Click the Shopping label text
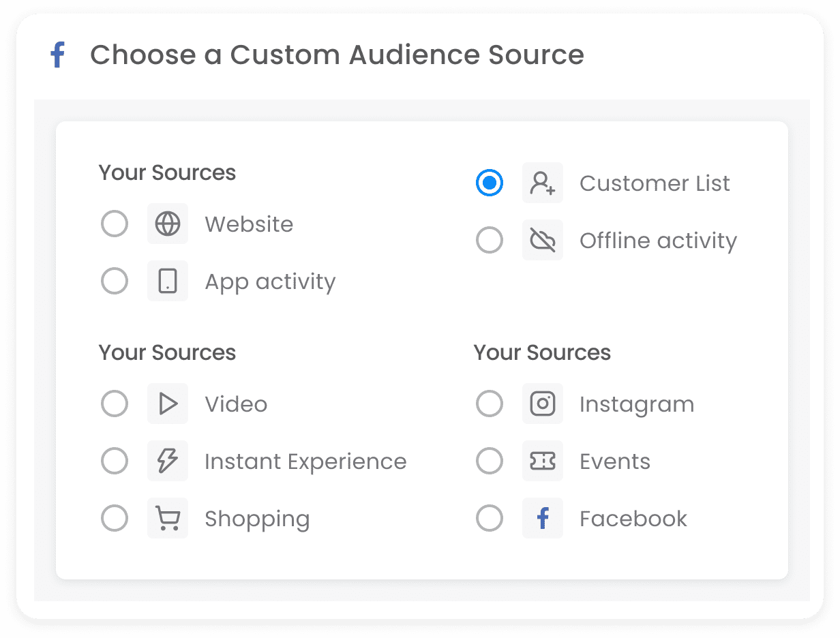The width and height of the screenshot is (840, 638). coord(257,519)
